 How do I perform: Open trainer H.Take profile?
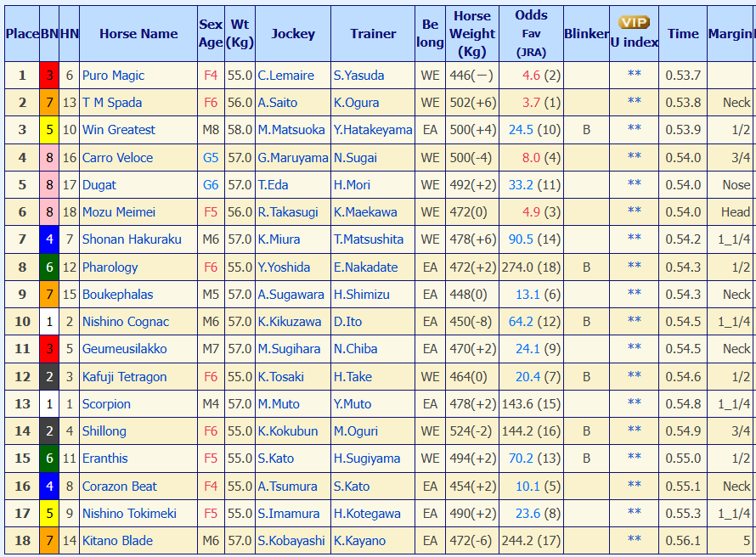pos(353,376)
